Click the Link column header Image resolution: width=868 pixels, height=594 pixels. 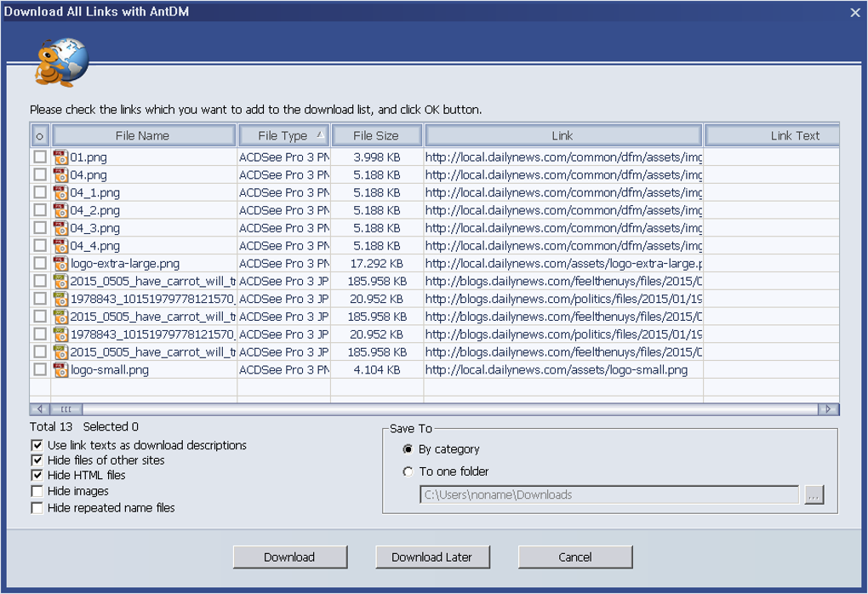coord(563,136)
